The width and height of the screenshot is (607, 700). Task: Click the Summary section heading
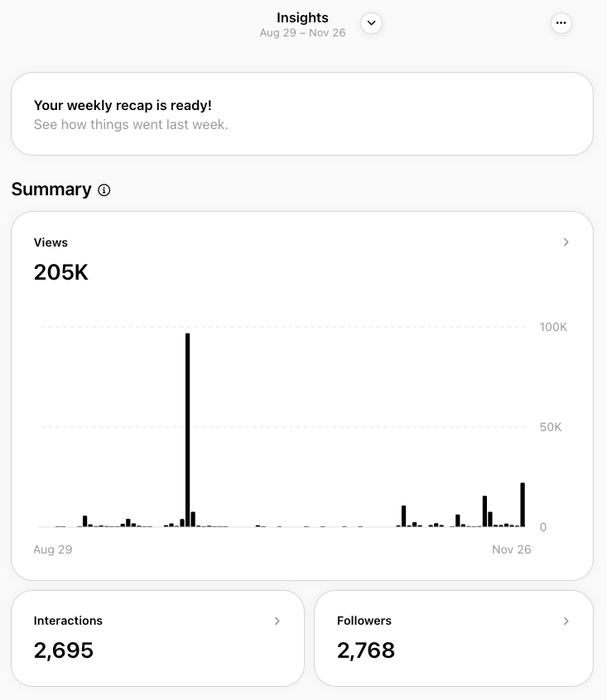pyautogui.click(x=51, y=189)
